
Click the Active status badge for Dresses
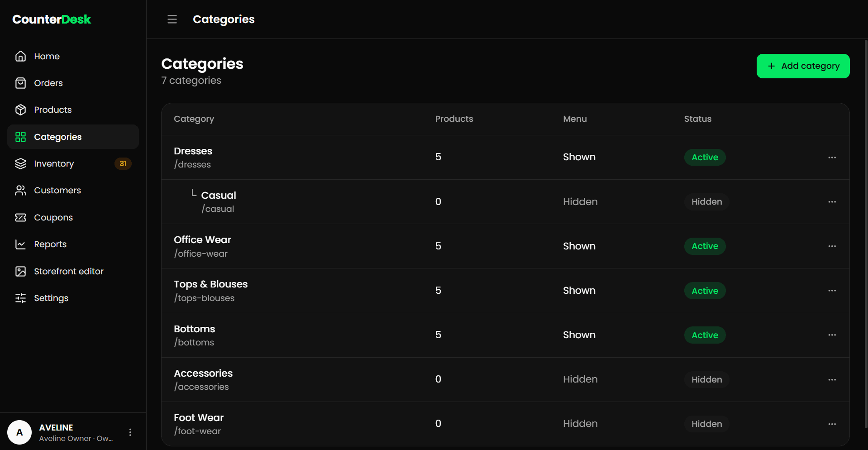coord(705,157)
